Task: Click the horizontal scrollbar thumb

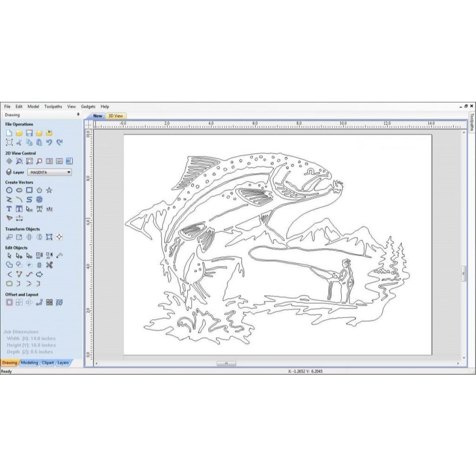Action: click(x=226, y=364)
